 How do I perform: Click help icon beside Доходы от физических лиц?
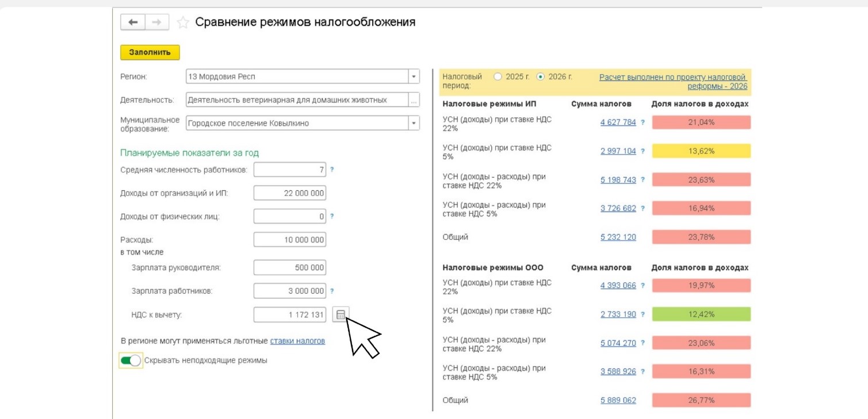[333, 214]
